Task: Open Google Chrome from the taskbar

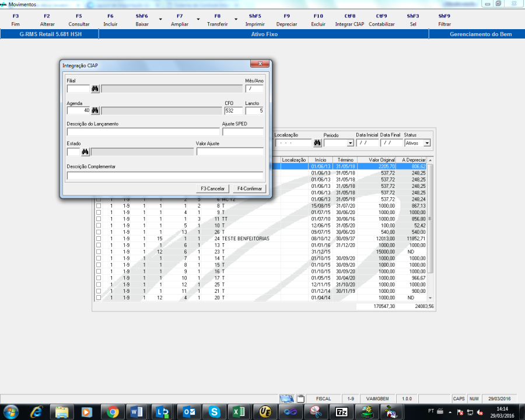Action: pyautogui.click(x=113, y=412)
